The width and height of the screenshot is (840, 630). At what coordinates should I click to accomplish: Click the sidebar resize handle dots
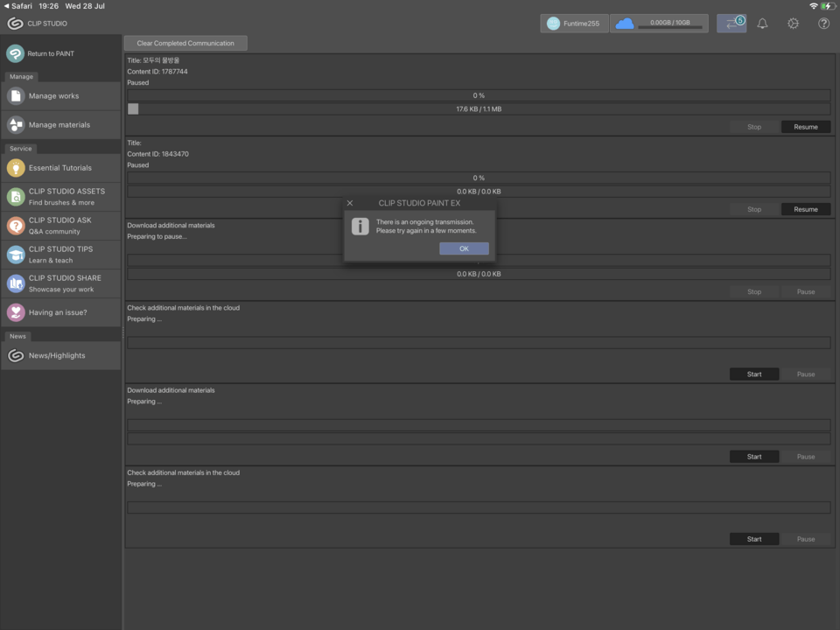[x=122, y=332]
